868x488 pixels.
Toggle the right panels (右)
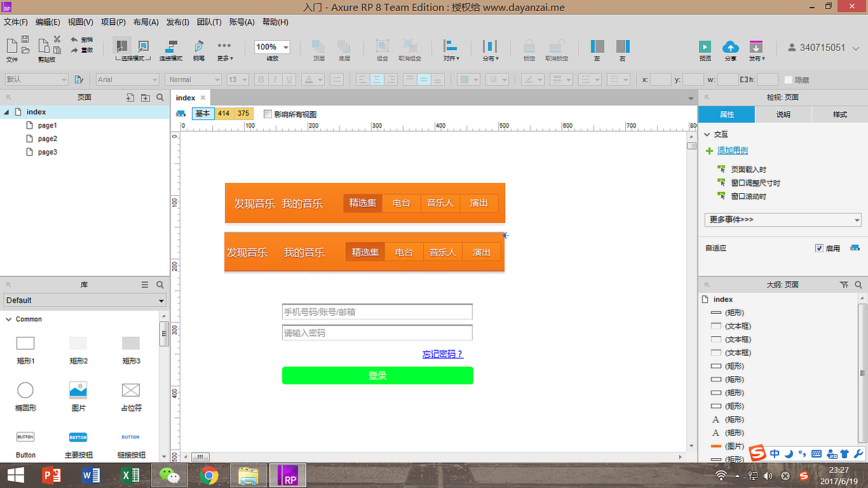point(623,51)
